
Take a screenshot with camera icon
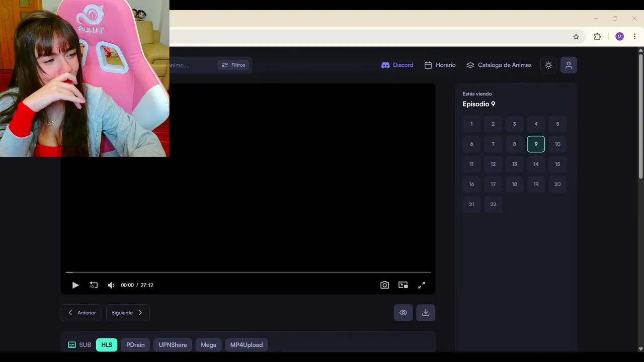(x=384, y=285)
